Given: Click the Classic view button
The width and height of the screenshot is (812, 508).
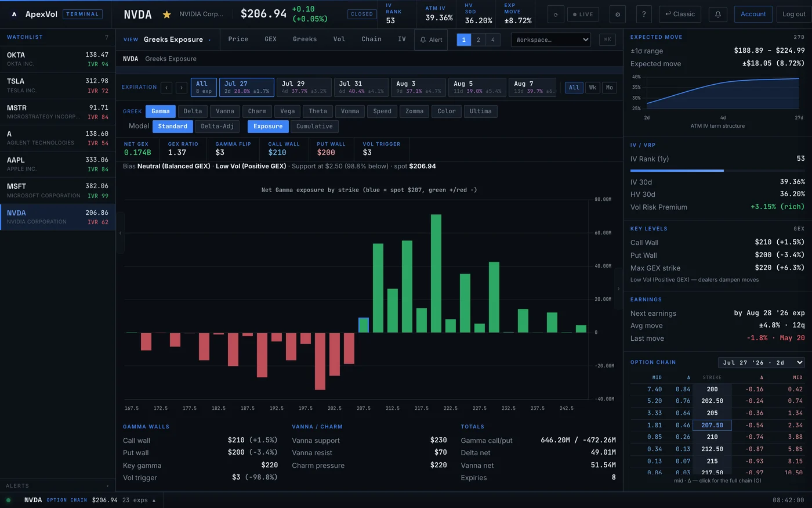Looking at the screenshot, I should coord(680,15).
